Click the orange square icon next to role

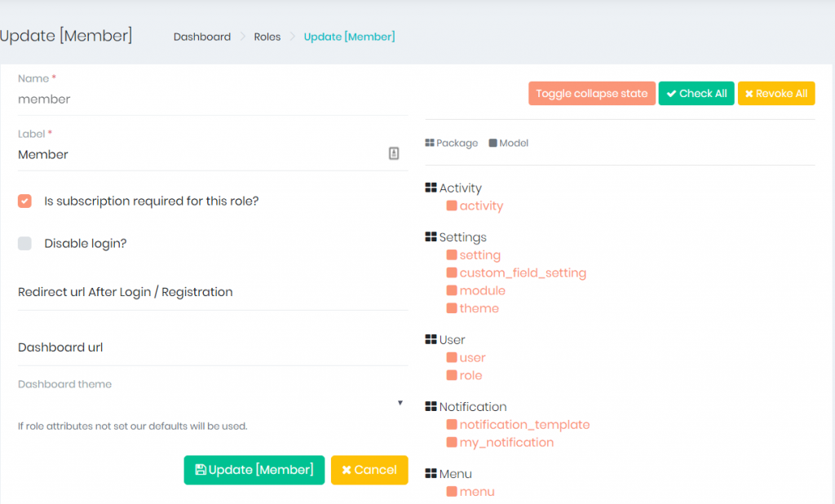point(453,375)
